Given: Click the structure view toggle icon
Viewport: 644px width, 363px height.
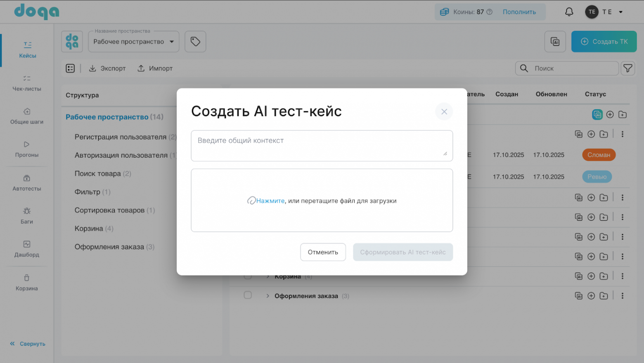Looking at the screenshot, I should pyautogui.click(x=70, y=68).
